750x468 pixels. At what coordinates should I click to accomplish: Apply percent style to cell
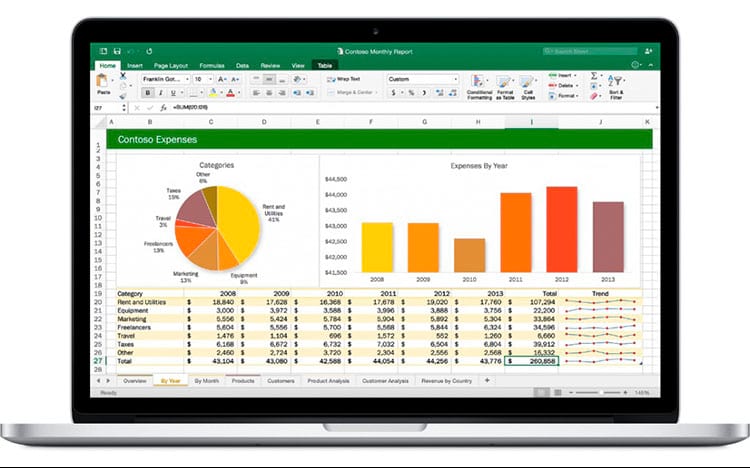coord(411,93)
